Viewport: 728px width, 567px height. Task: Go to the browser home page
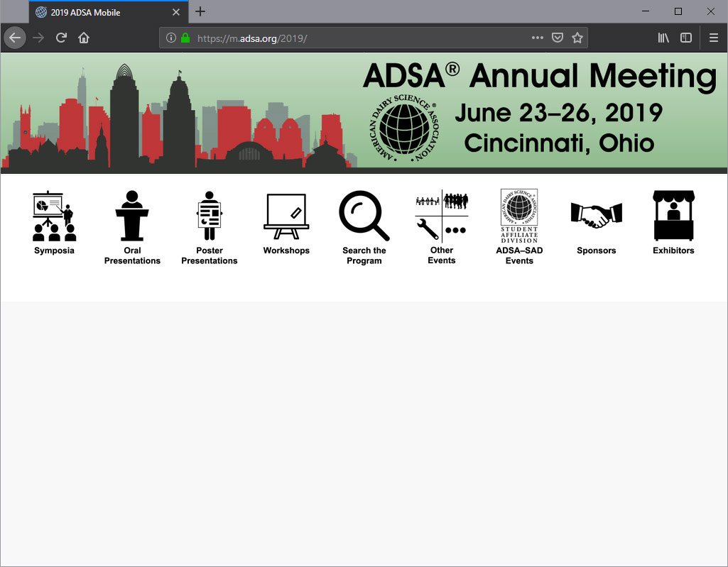(84, 38)
